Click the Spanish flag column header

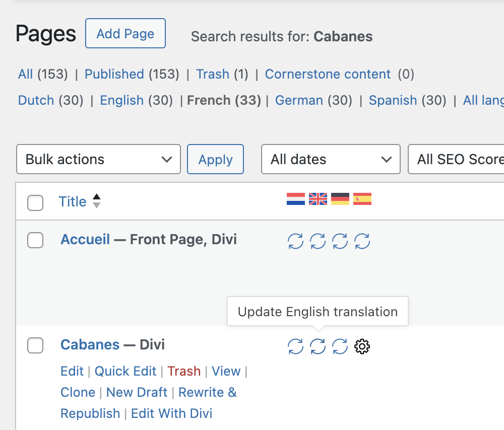pyautogui.click(x=362, y=199)
